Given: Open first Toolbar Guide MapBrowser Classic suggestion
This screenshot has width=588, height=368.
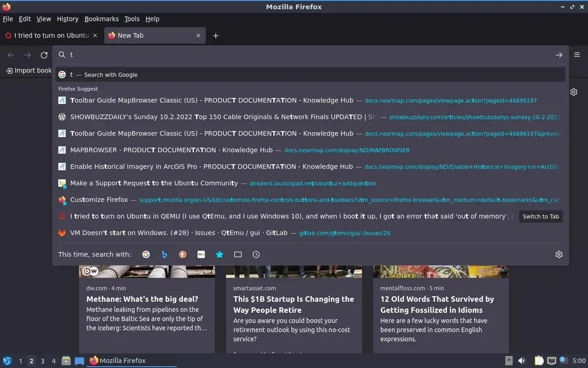Looking at the screenshot, I should coord(311,100).
